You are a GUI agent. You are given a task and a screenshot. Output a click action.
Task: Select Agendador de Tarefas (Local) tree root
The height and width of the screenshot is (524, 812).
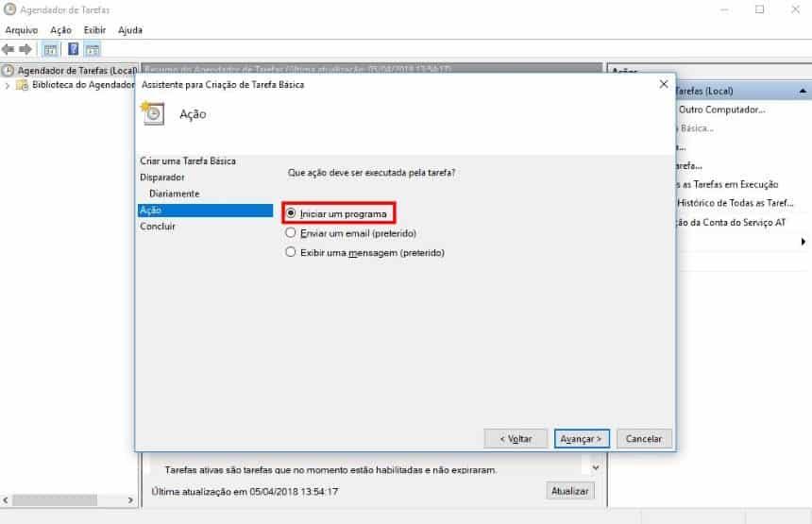(69, 71)
